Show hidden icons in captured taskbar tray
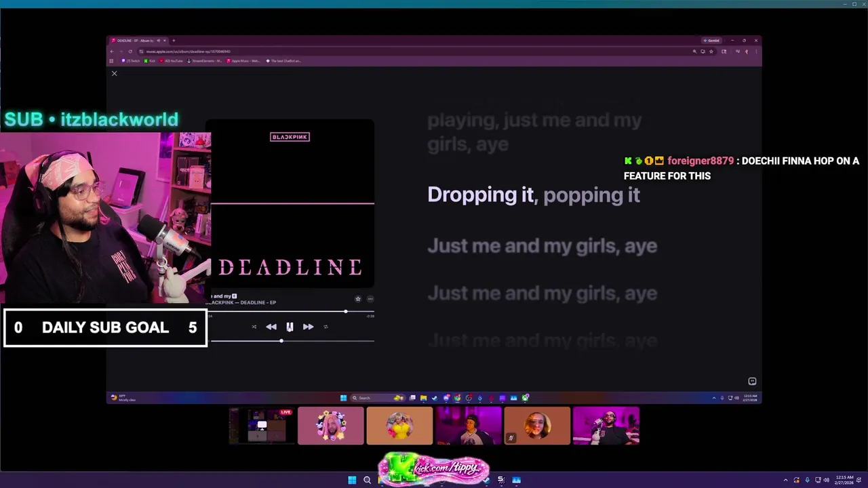868x488 pixels. 713,398
